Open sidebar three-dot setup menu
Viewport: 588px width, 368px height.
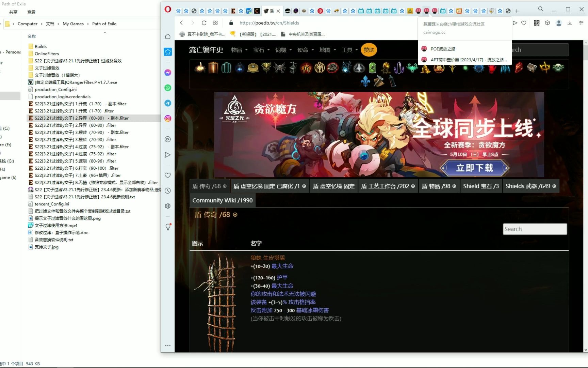168,345
